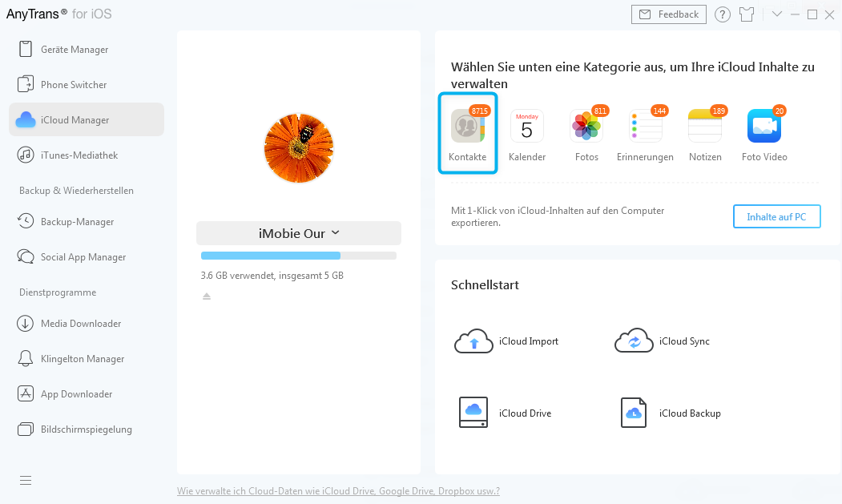
Task: Expand title bar dropdown chevron menu
Action: point(776,14)
